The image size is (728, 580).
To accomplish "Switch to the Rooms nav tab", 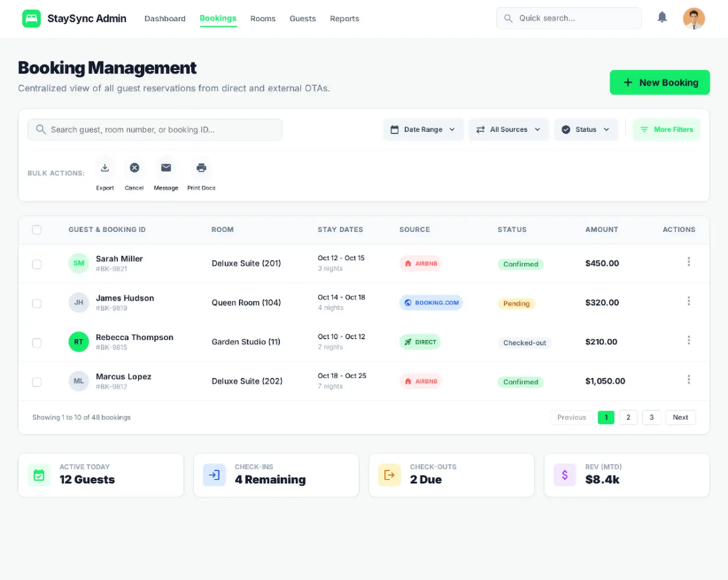I will [263, 19].
